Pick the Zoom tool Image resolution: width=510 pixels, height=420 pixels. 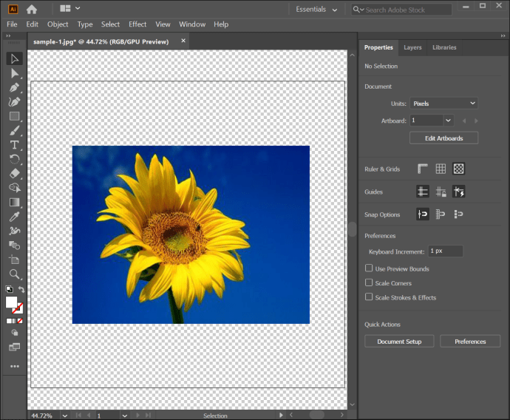[14, 274]
